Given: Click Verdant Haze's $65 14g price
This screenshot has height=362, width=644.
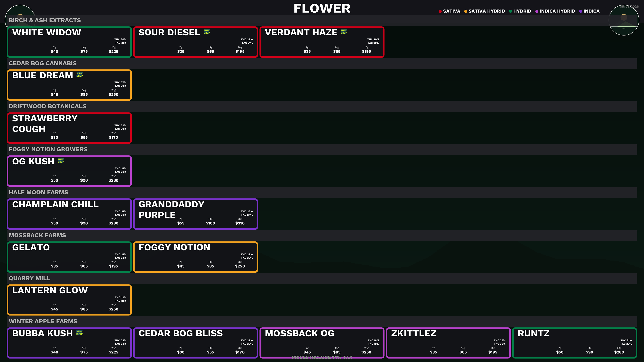Looking at the screenshot, I should point(337,51).
